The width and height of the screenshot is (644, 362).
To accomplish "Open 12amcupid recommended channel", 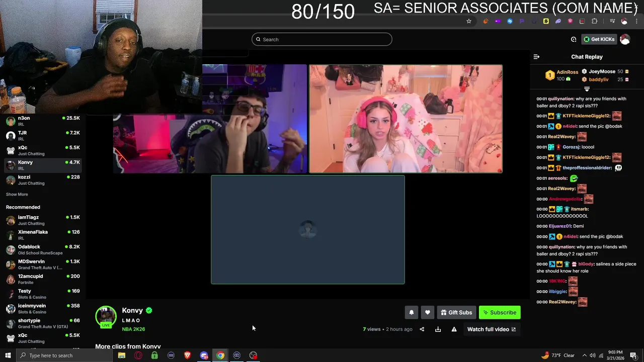I will click(43, 279).
